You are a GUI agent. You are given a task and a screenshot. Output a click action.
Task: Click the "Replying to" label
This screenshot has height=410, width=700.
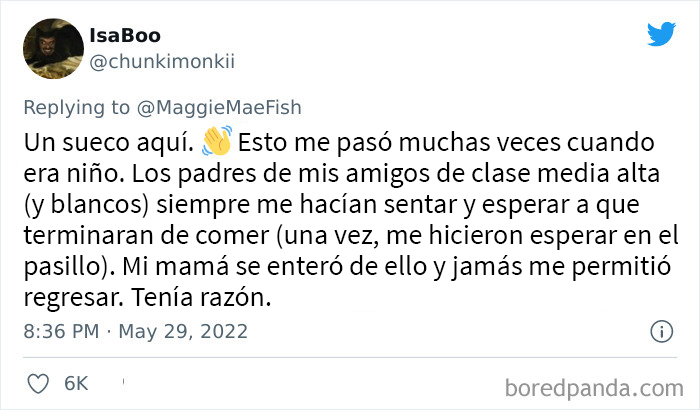pyautogui.click(x=76, y=108)
